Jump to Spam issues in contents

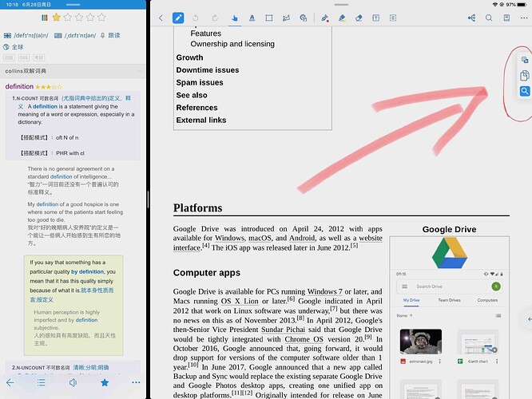[200, 83]
